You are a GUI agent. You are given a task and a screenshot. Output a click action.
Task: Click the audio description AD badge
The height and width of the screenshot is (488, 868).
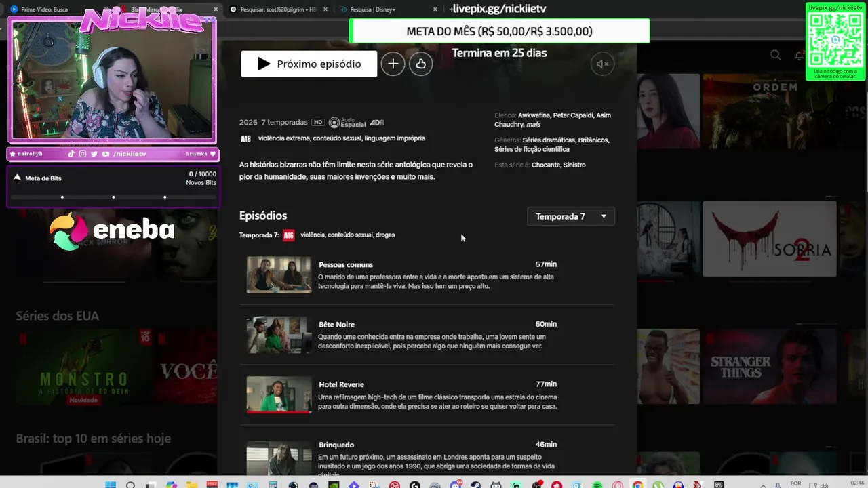click(x=377, y=123)
